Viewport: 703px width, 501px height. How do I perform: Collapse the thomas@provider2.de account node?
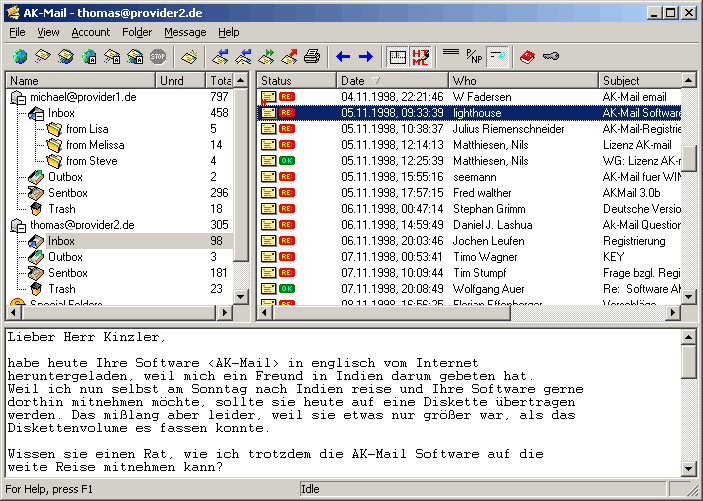tap(21, 228)
